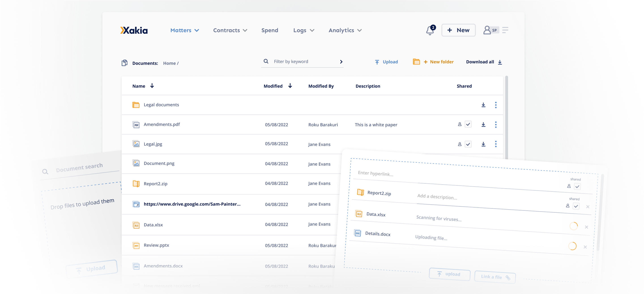
Task: Toggle shared checkbox for Report2.zip upload
Action: coord(576,206)
